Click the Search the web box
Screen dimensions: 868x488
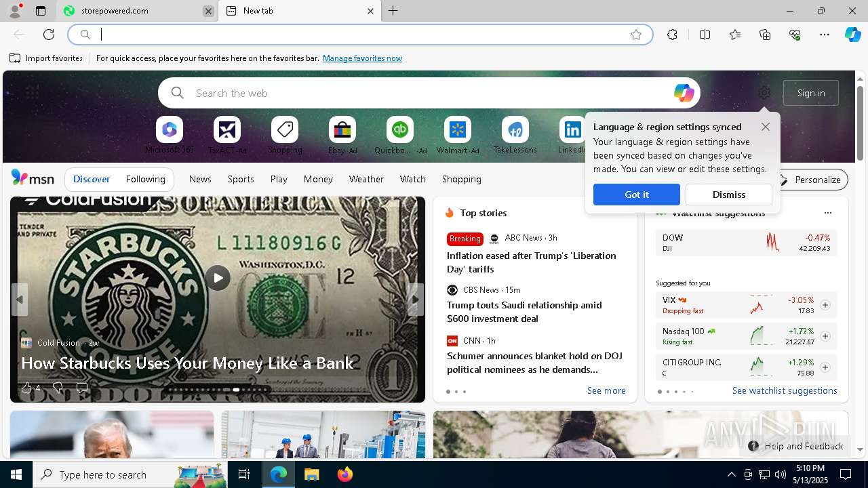coord(429,93)
